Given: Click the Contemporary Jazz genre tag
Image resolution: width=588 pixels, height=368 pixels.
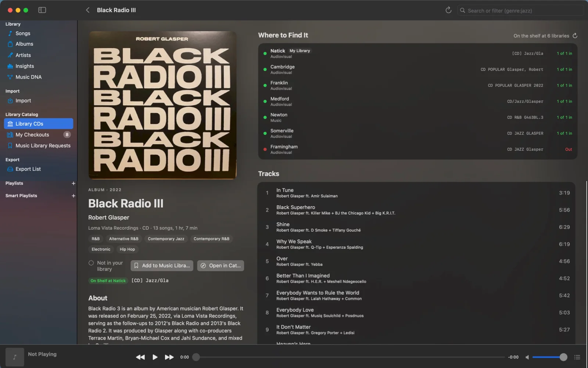Looking at the screenshot, I should point(166,239).
